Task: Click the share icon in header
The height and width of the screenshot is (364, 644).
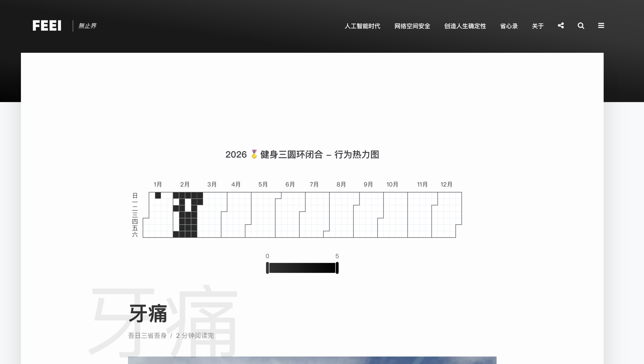Action: [x=561, y=26]
